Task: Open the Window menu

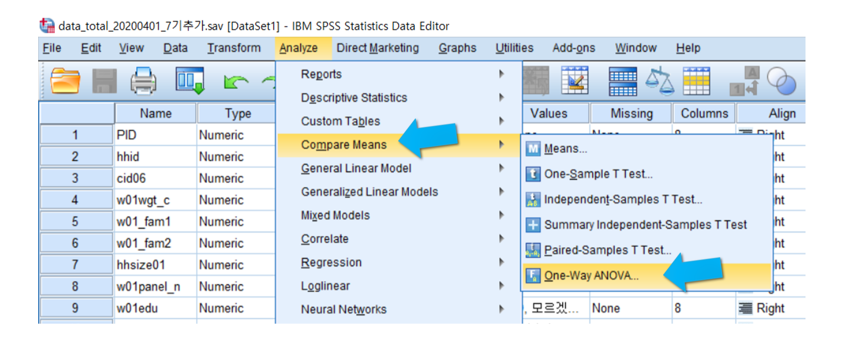Action: [636, 48]
